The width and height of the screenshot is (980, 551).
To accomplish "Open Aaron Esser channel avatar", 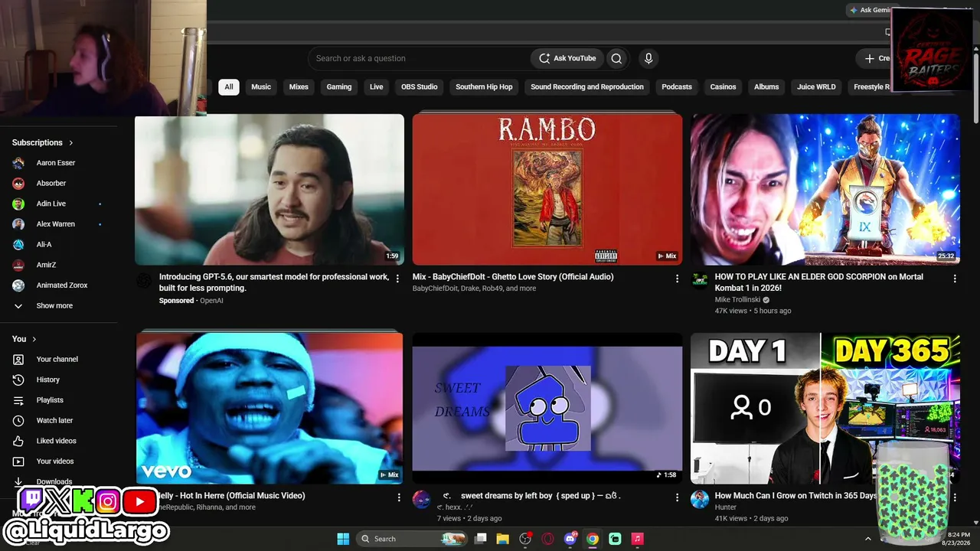I will click(18, 163).
